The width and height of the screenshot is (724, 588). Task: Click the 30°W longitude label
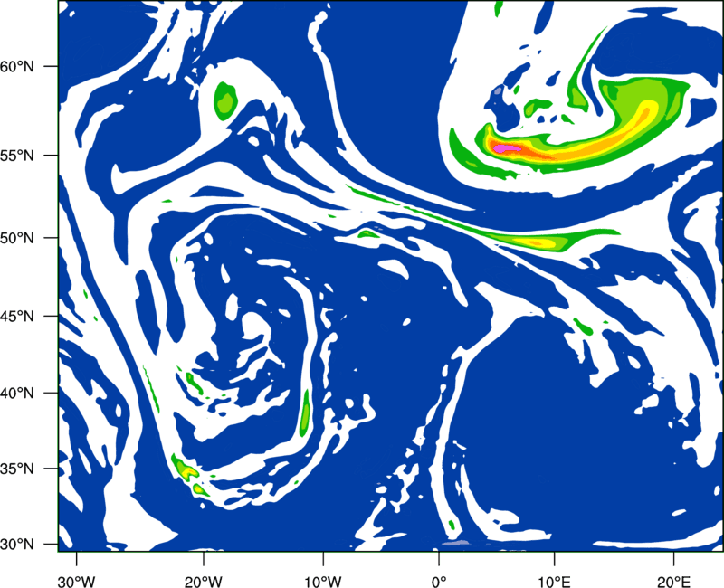(76, 581)
